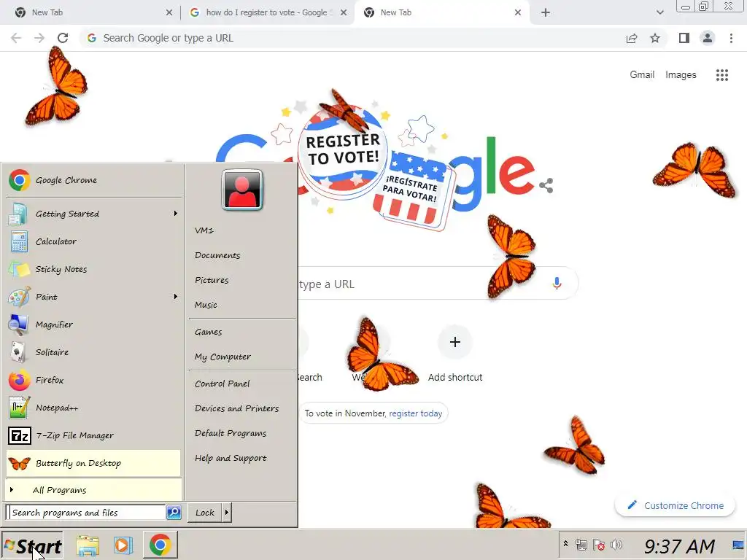This screenshot has width=747, height=560.
Task: Share the Google doodle
Action: pyautogui.click(x=546, y=185)
